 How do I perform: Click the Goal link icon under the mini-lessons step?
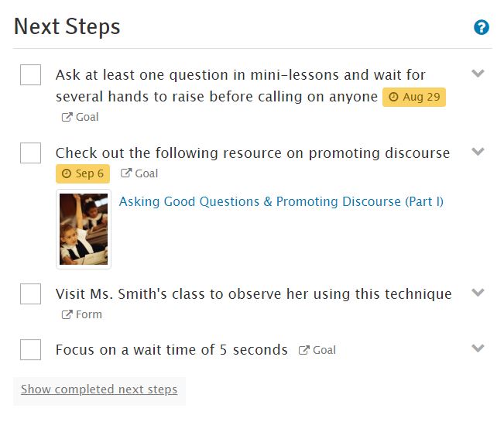(67, 117)
